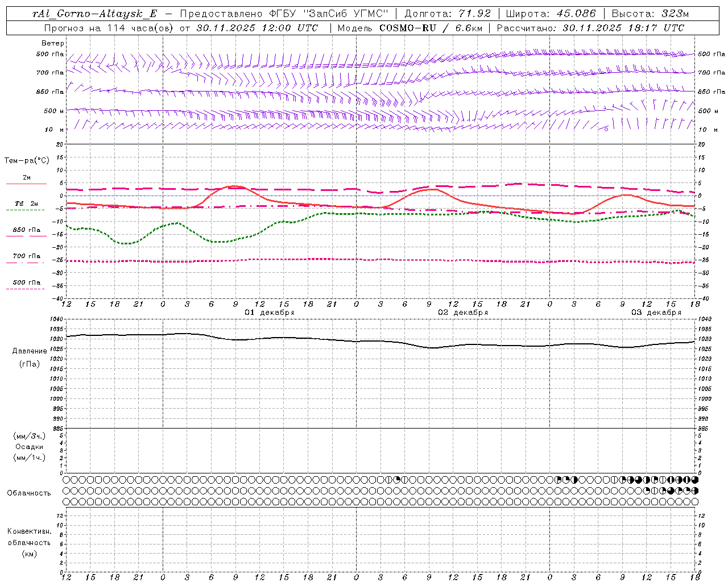Click the Ветер wind panel label
The width and height of the screenshot is (728, 582).
click(x=52, y=43)
